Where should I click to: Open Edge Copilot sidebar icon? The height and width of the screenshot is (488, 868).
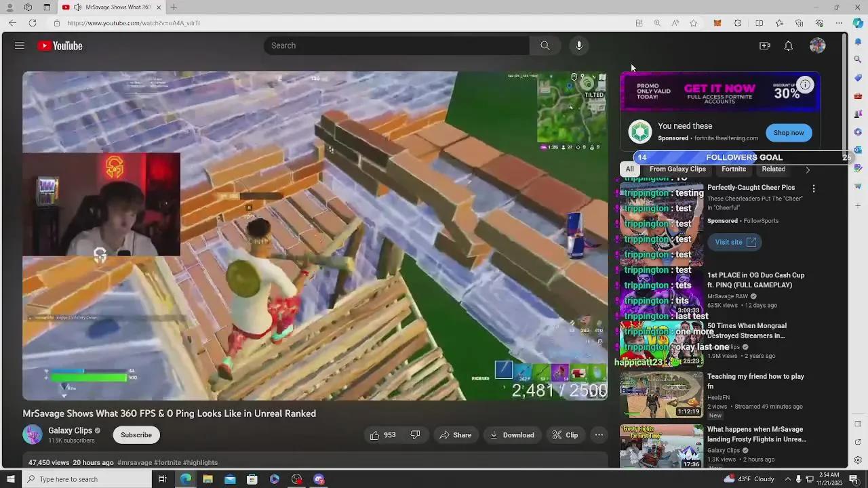pyautogui.click(x=858, y=23)
